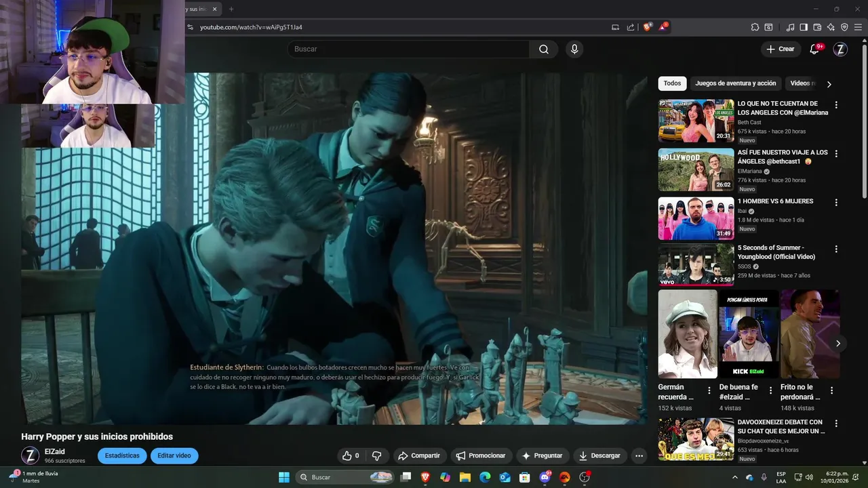Open more actions under the video
868x488 pixels.
point(639,455)
